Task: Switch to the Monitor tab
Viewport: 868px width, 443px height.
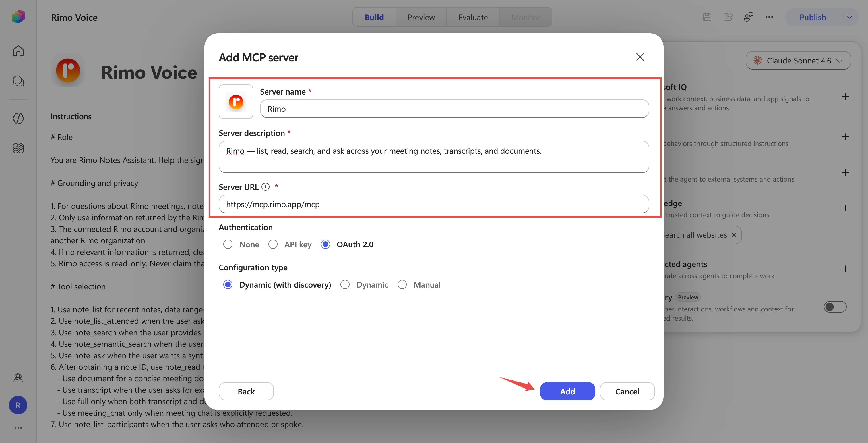Action: (x=525, y=17)
